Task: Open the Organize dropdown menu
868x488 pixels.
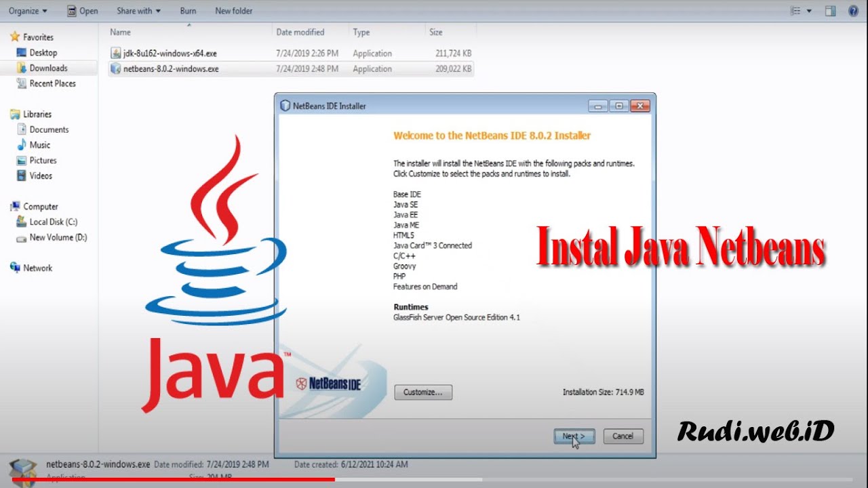Action: point(28,11)
